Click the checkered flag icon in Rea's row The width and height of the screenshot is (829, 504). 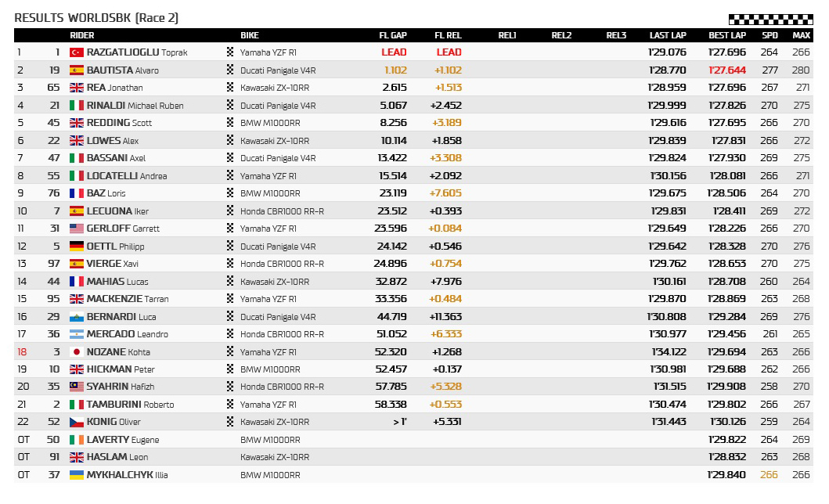pos(230,88)
